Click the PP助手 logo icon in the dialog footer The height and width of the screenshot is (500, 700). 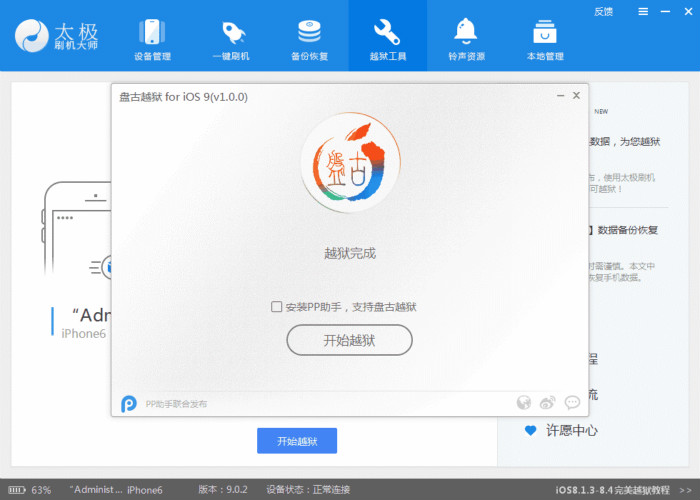coord(129,404)
